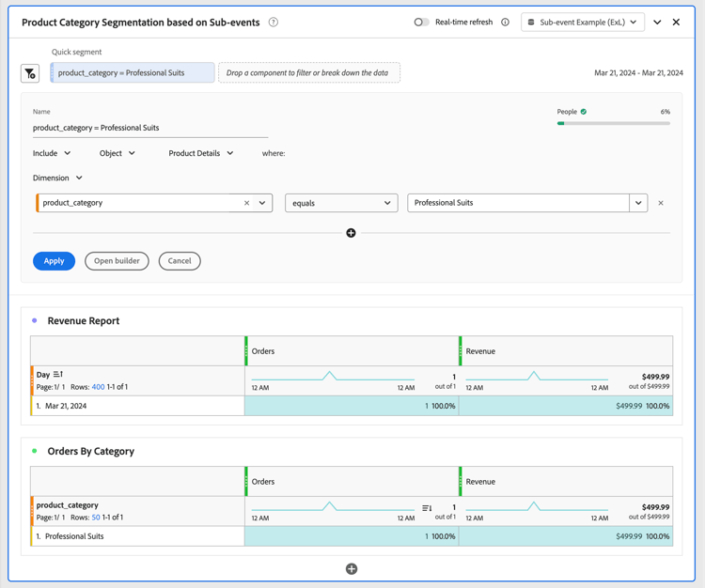Click the Professional Suits value field

[518, 203]
